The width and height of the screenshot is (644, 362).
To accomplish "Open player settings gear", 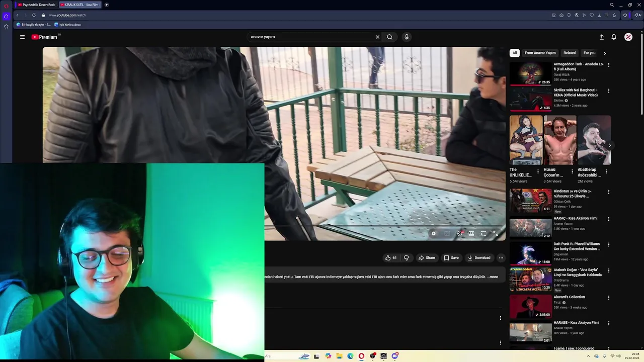I will pos(459,233).
